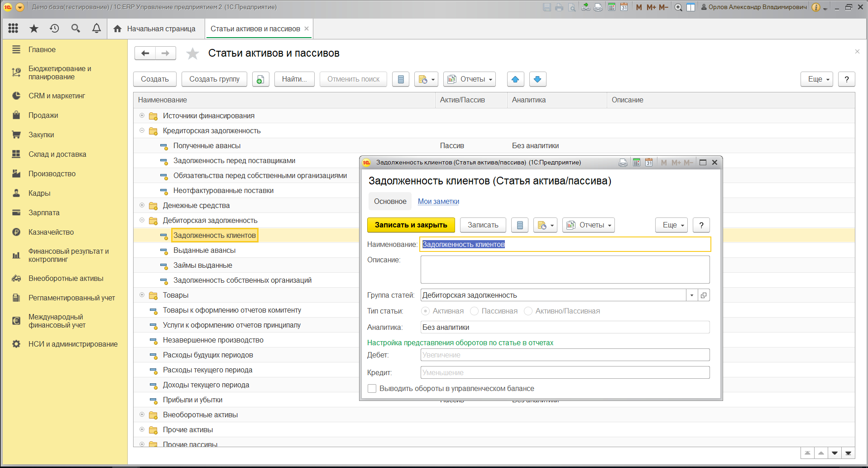This screenshot has height=468, width=868.
Task: Open the sections menu grid icon
Action: tap(13, 29)
